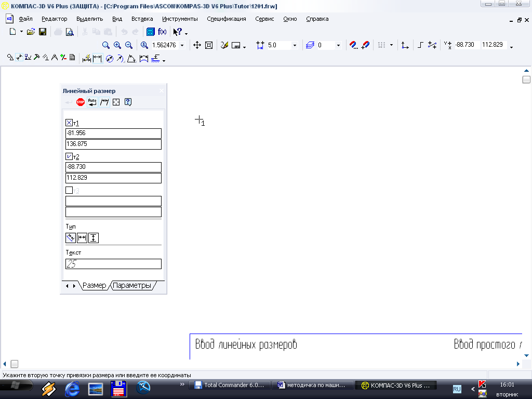Click the local coordinate system icon
The image size is (532, 399).
pos(405,45)
